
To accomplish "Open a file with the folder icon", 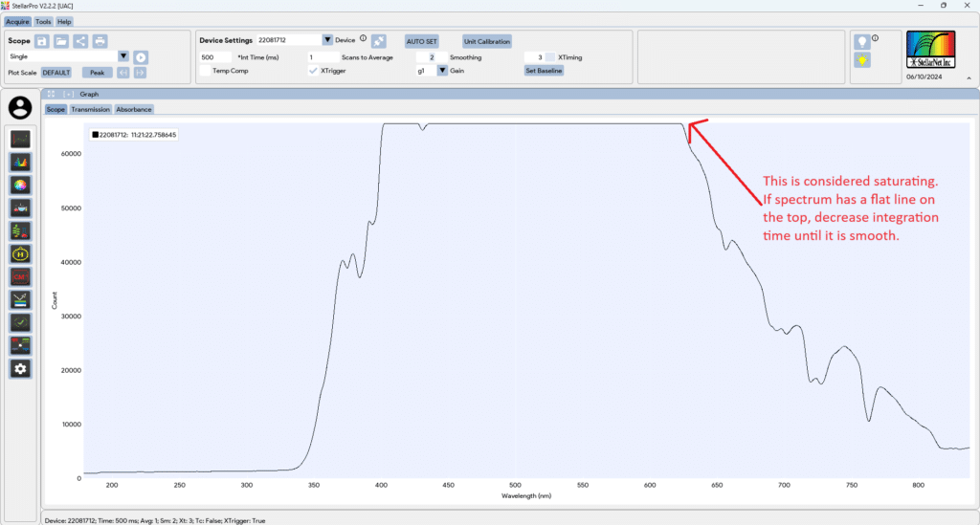I will 61,41.
